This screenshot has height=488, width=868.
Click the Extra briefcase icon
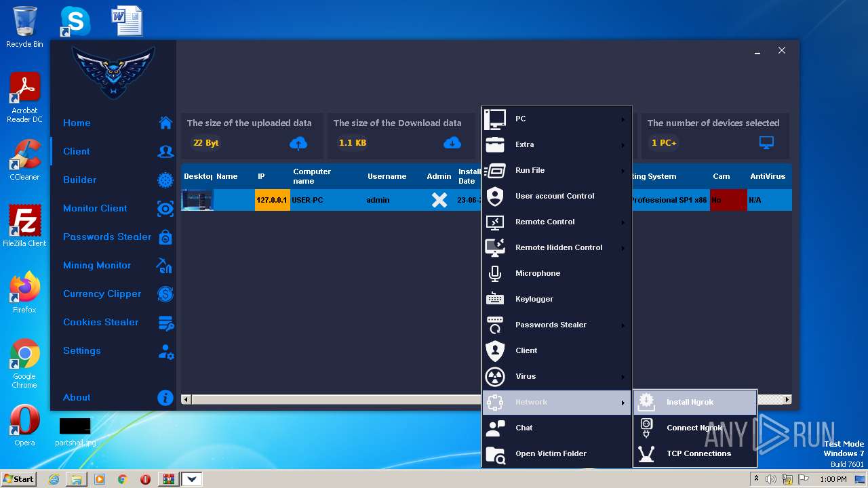pyautogui.click(x=495, y=144)
